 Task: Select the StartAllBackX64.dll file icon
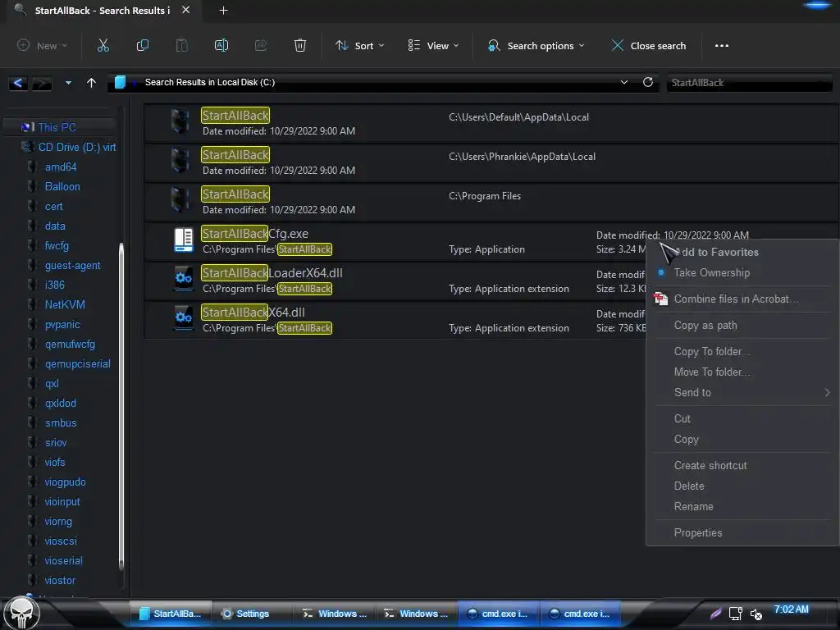(183, 318)
